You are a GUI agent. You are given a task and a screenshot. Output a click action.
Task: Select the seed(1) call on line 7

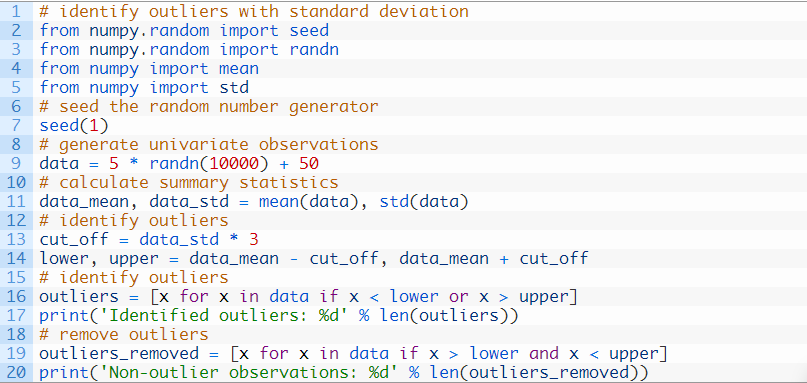[74, 126]
